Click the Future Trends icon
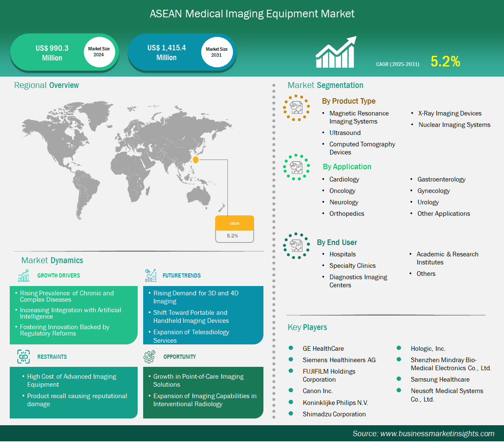Image resolution: width=504 pixels, height=443 pixels. pyautogui.click(x=150, y=275)
